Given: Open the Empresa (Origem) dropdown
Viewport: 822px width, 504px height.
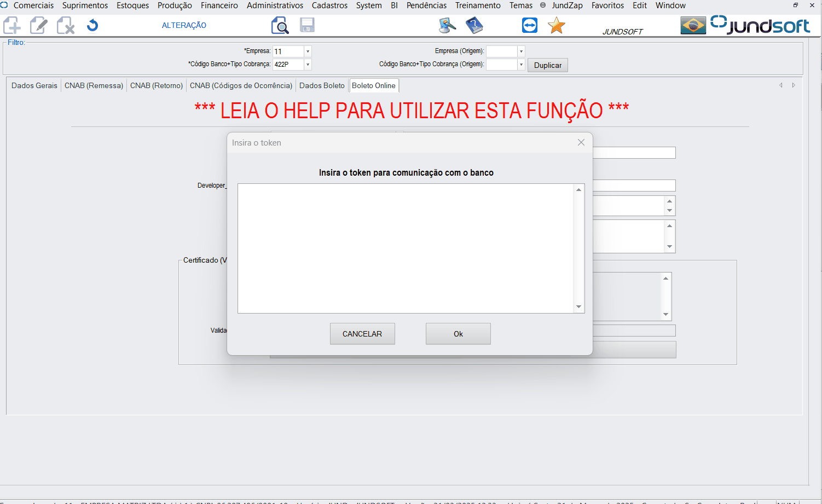Looking at the screenshot, I should 521,51.
